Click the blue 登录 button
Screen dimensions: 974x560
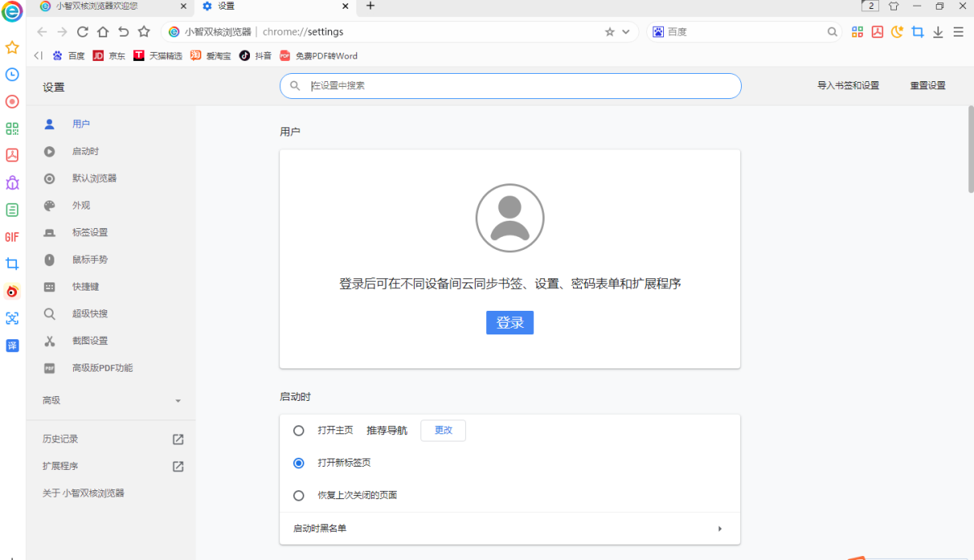(510, 322)
